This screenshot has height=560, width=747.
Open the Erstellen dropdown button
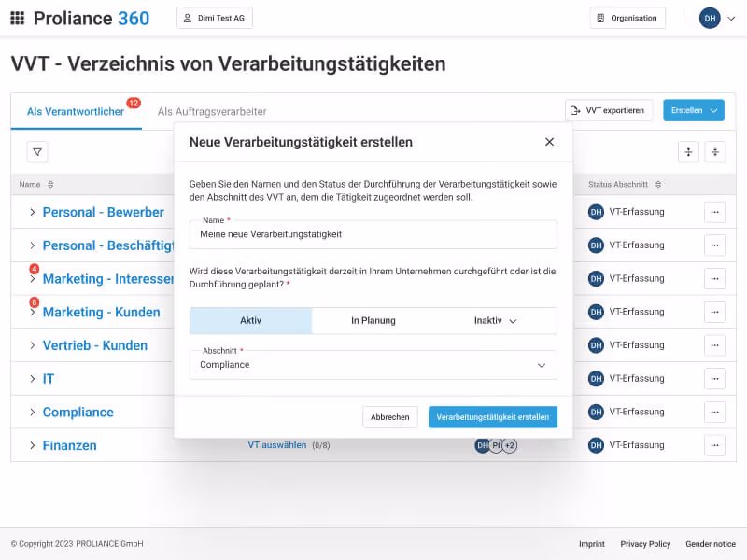click(x=694, y=110)
